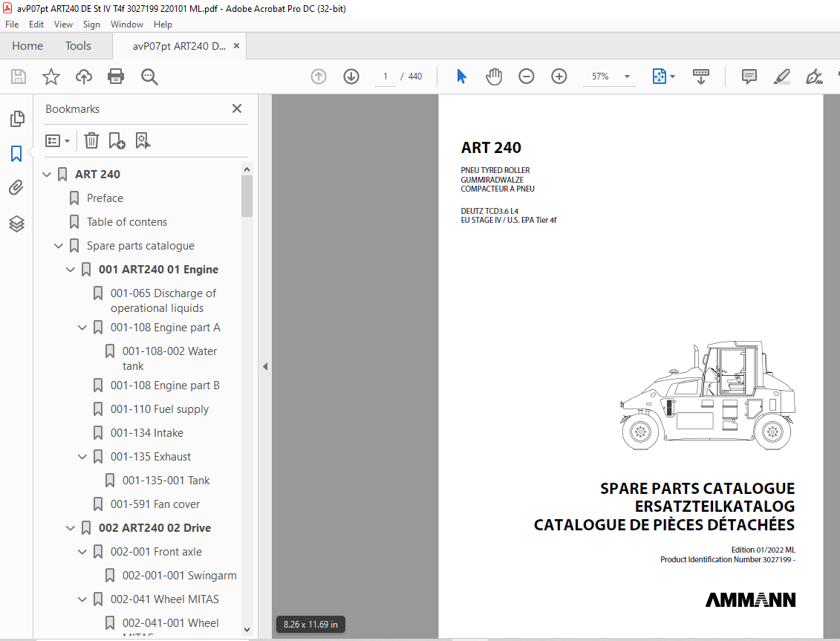
Task: Open the Attachments paperclip panel
Action: point(16,188)
